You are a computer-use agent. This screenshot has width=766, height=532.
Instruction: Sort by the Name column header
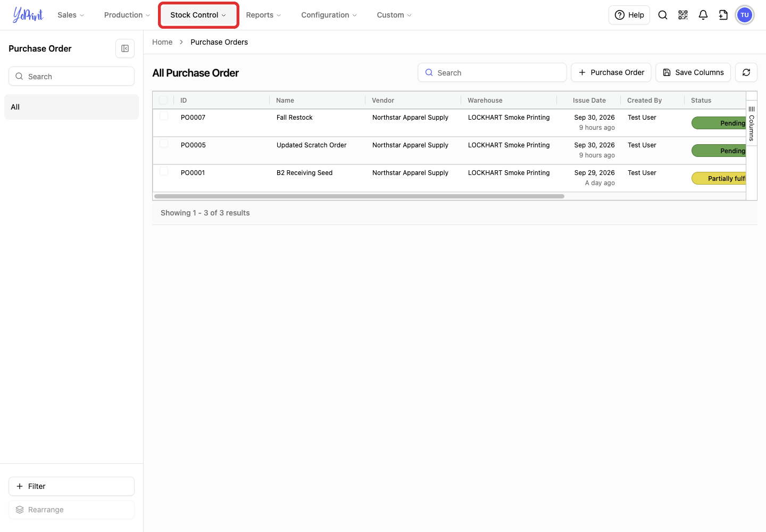click(285, 100)
